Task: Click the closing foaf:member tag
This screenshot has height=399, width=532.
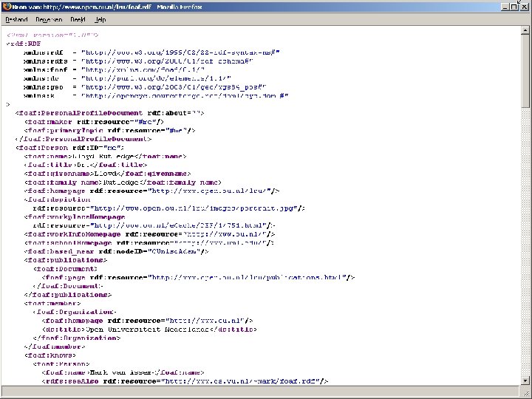Action: [x=55, y=347]
